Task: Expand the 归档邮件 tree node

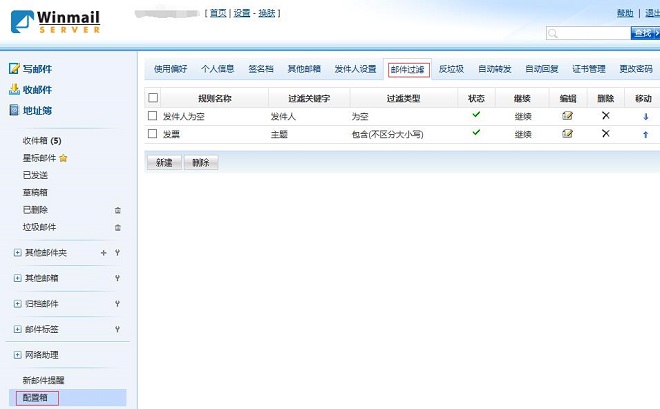Action: (17, 304)
